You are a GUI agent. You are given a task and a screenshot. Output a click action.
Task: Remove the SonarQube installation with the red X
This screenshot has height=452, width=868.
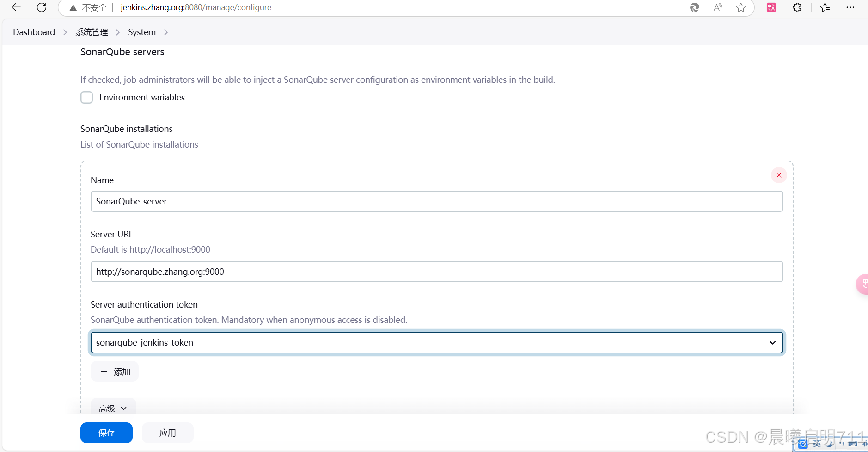tap(779, 175)
